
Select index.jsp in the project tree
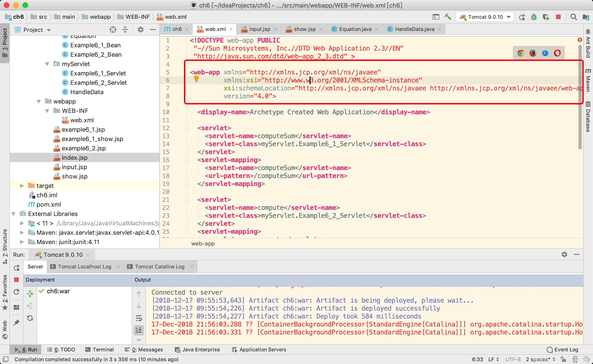75,158
